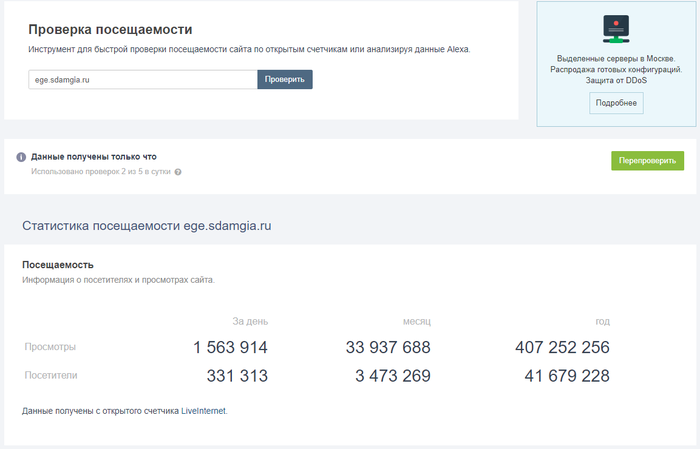The width and height of the screenshot is (700, 449).
Task: Select the 'Просмотры' row label
Action: tap(50, 347)
